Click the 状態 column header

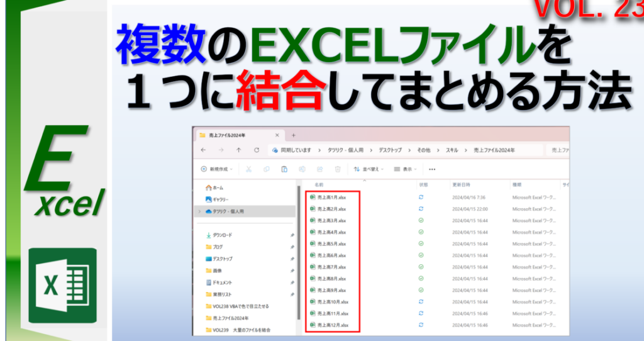(x=423, y=185)
